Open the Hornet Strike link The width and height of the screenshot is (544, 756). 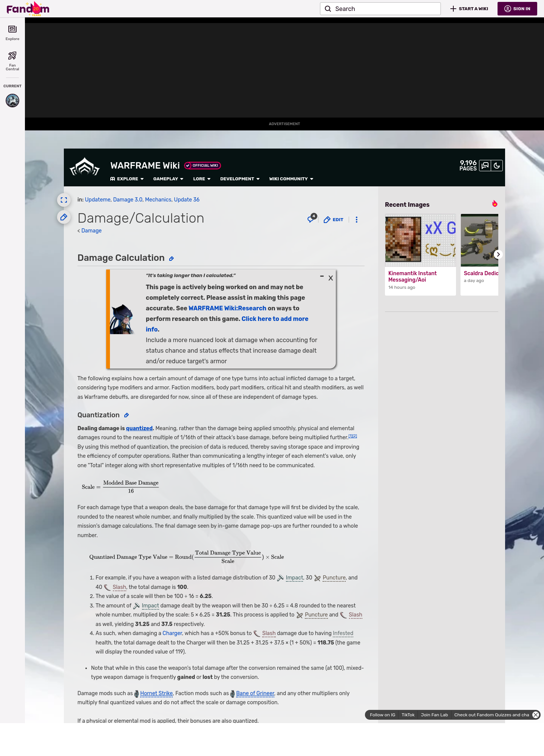point(156,693)
